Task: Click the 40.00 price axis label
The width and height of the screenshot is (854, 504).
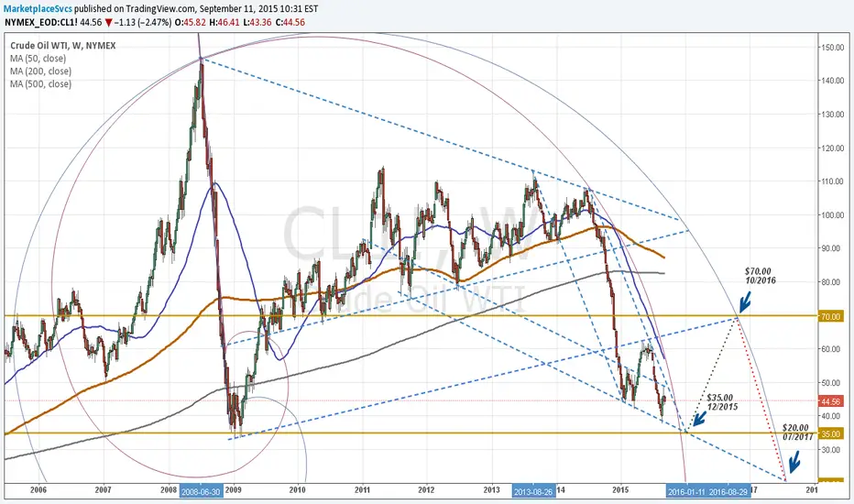Action: point(832,416)
